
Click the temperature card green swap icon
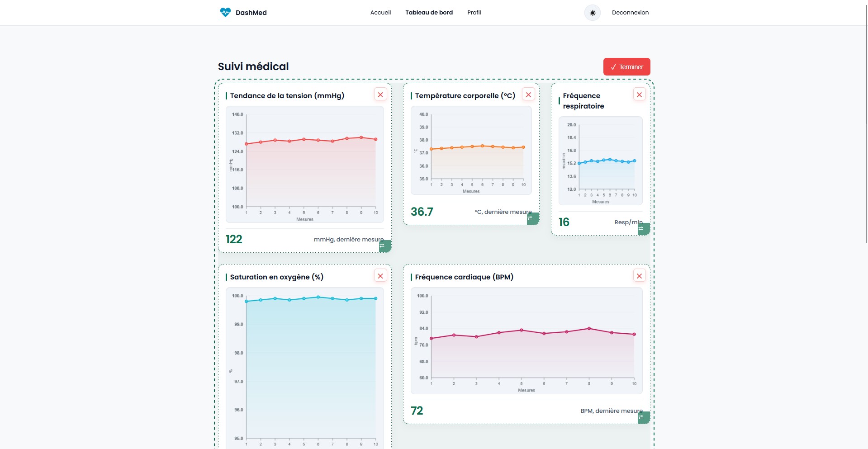[532, 218]
